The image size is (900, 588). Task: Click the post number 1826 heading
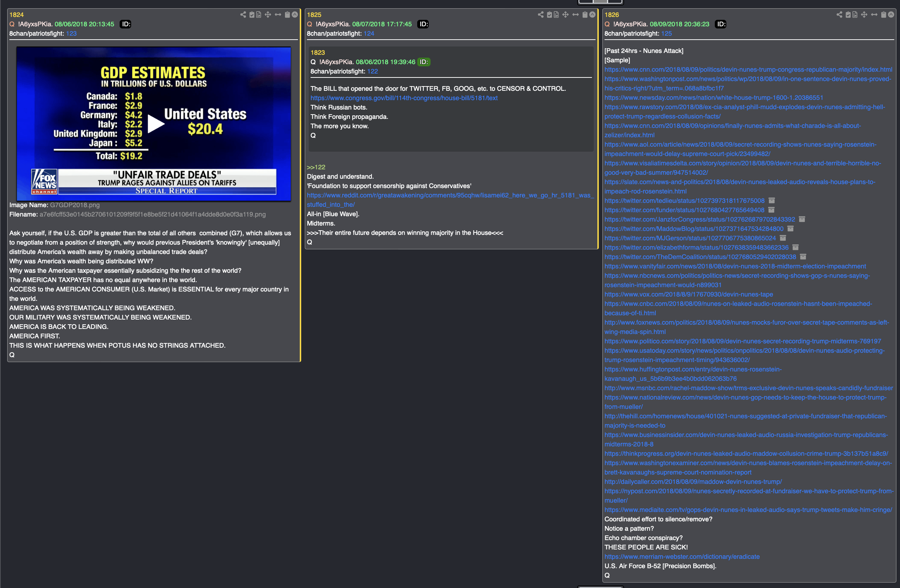coord(611,15)
